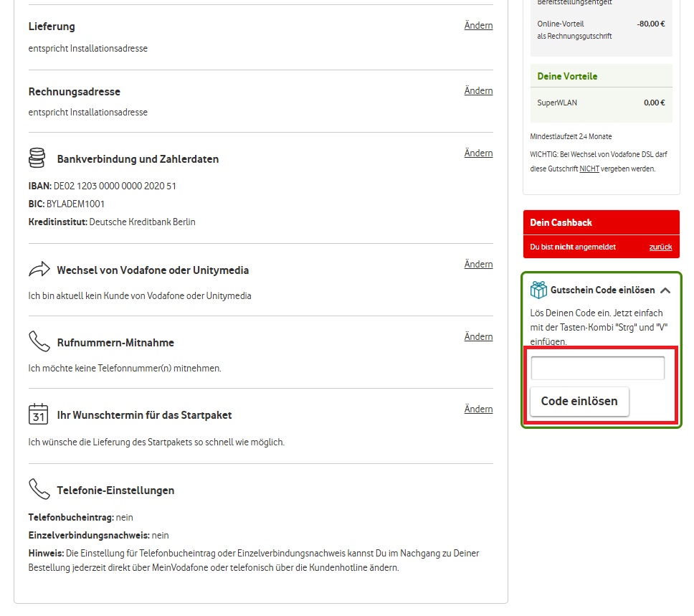Click the phone icon beside Telefonie-Einstellungen
This screenshot has width=694, height=616.
click(x=38, y=490)
